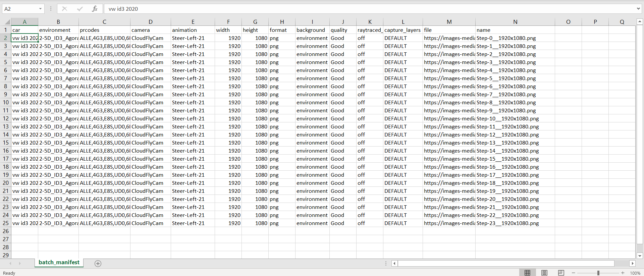Click vertical scrollbar up arrow
Viewport: 644px width, 276px height.
640,22
